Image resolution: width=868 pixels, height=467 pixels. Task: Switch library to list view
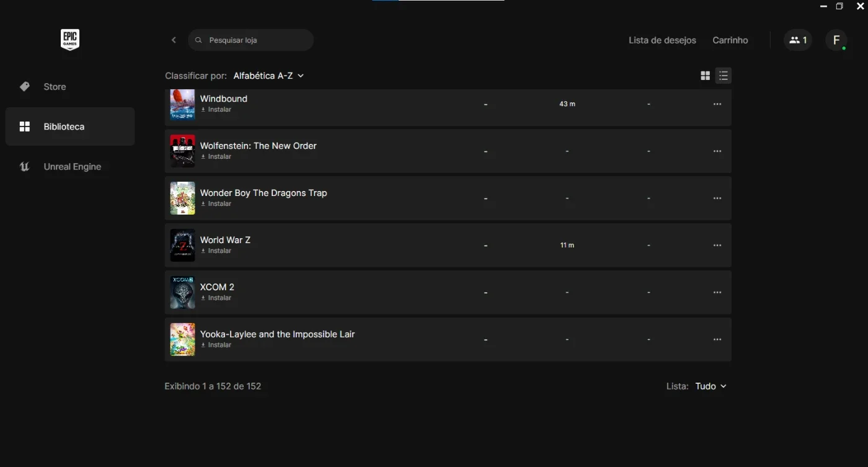point(723,76)
